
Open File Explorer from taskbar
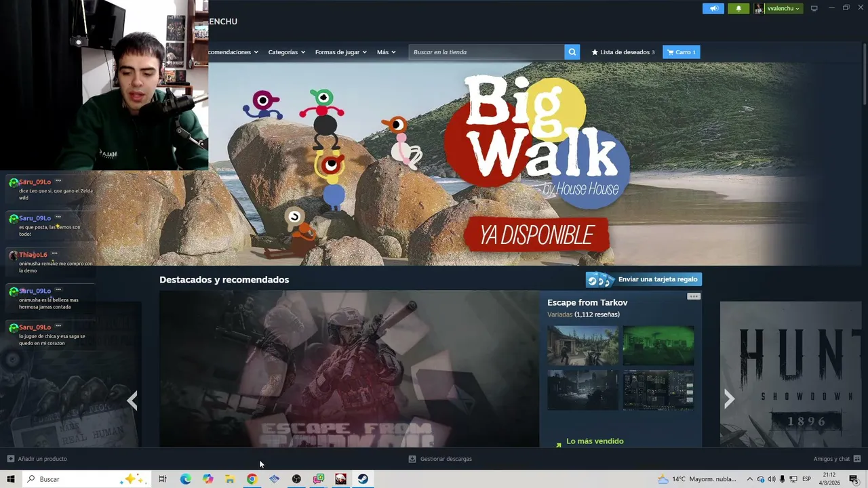[230, 479]
